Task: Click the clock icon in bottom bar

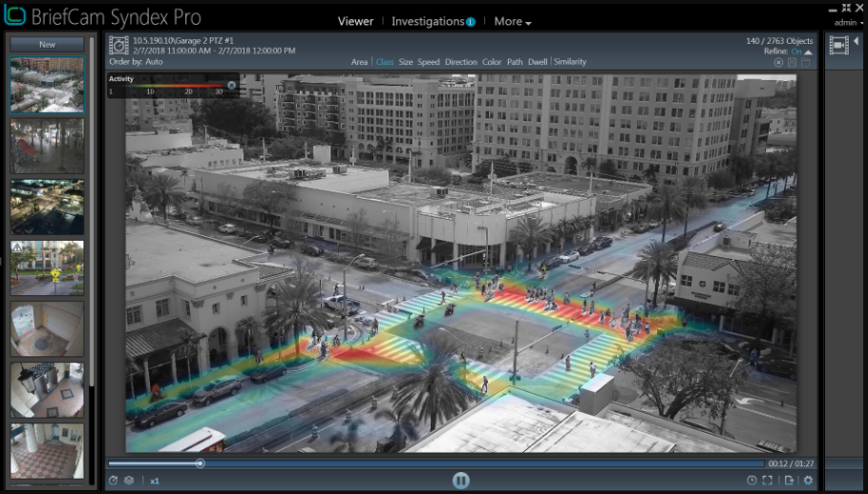Action: [x=752, y=481]
